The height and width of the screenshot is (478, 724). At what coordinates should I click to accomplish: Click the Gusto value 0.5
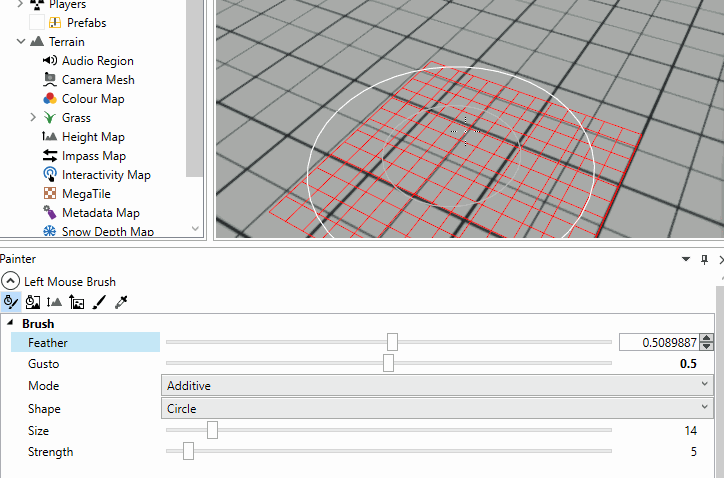688,363
